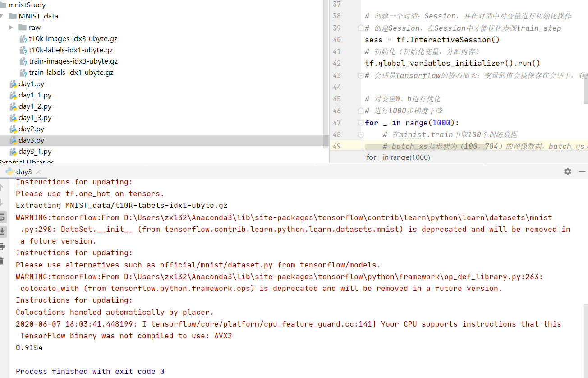The width and height of the screenshot is (588, 378).
Task: Click the down-stack-trace arrow in run toolbar
Action: [2, 202]
